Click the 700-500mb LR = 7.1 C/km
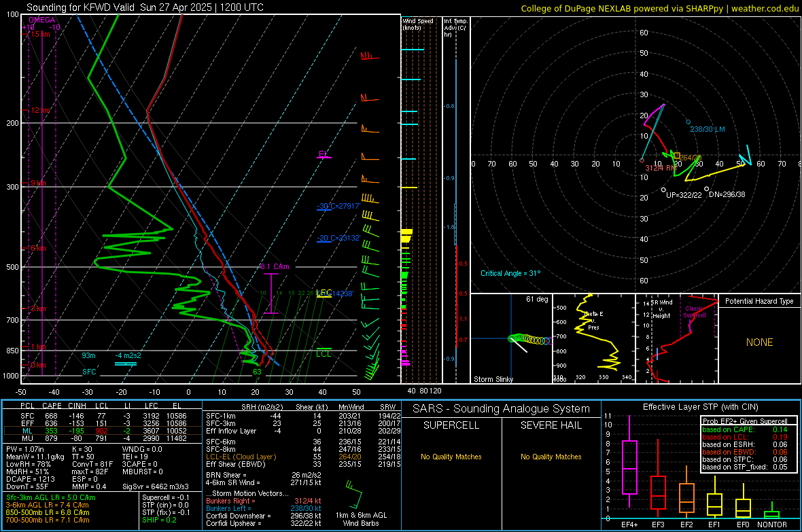This screenshot has width=802, height=532. [x=48, y=520]
